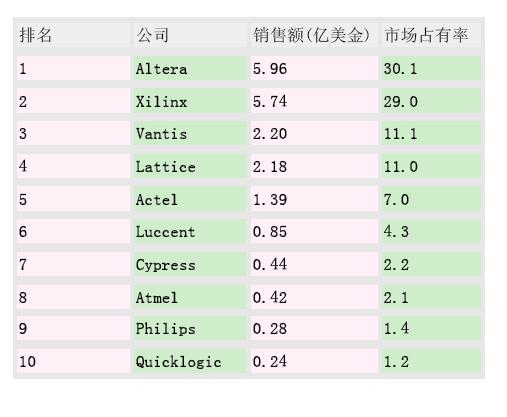The width and height of the screenshot is (507, 417).
Task: Click the Quicklogic company cell
Action: click(x=190, y=361)
